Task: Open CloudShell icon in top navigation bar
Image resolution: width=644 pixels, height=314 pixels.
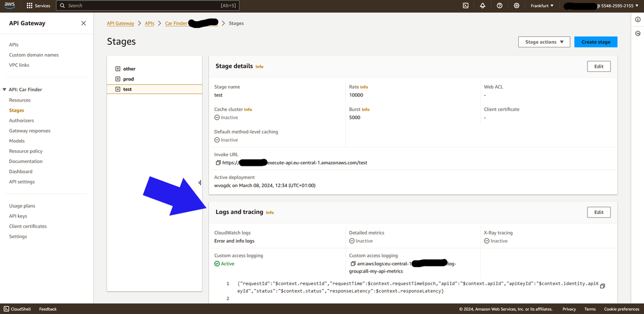Action: point(466,6)
